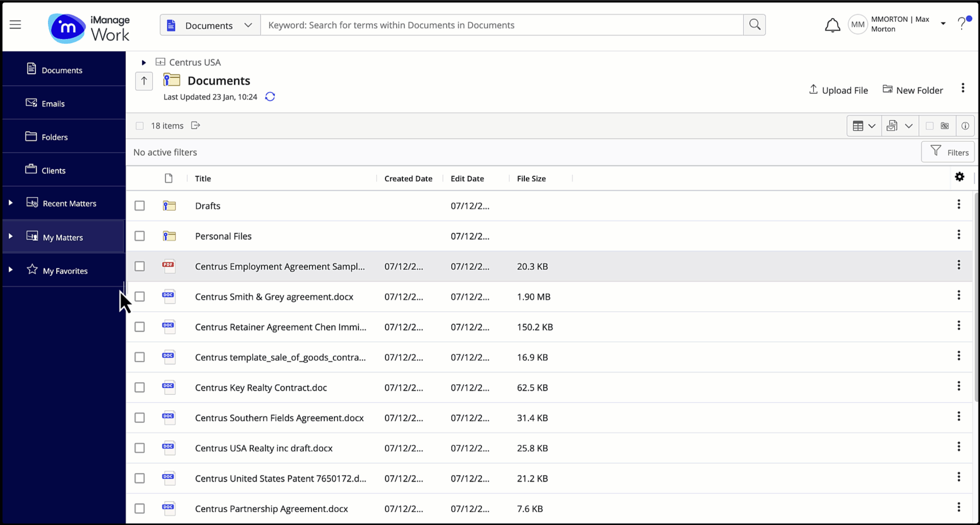Screen dimensions: 980x525
Task: Refresh the Documents list
Action: click(270, 96)
